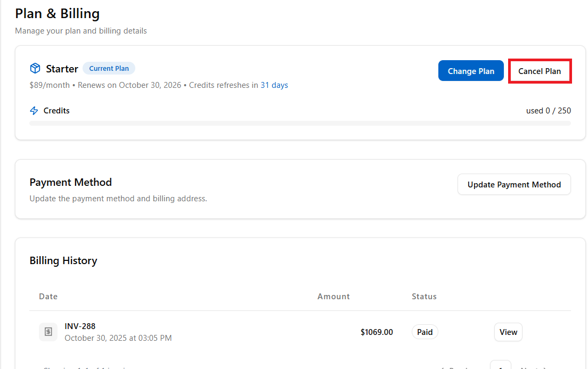Open Update Payment Method
588x369 pixels.
pos(514,184)
